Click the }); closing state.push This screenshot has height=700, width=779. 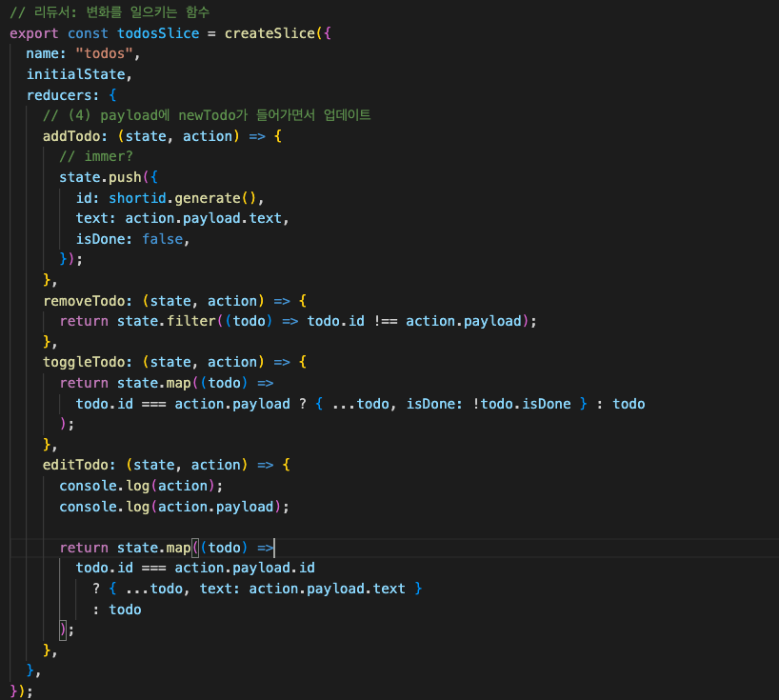tap(71, 259)
